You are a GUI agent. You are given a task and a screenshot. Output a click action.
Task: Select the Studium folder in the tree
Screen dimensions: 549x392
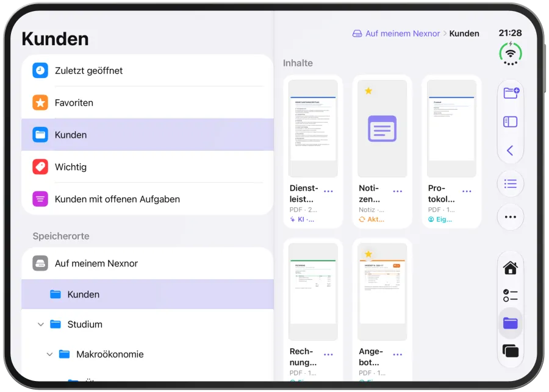[148, 324]
